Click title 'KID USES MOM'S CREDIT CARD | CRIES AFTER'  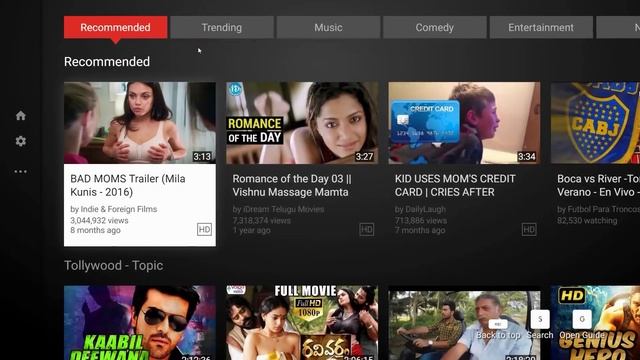[x=455, y=185]
